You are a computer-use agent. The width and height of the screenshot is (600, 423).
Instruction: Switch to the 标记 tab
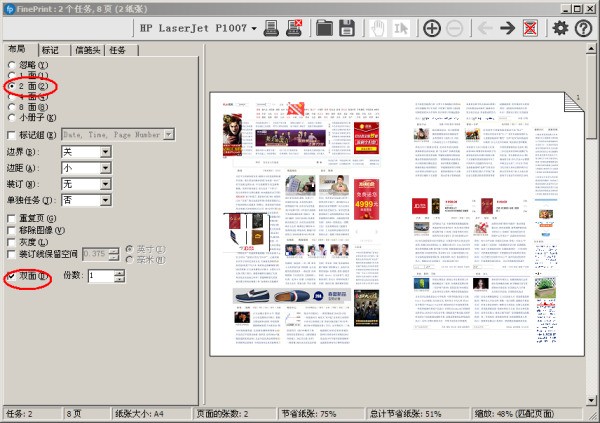click(x=50, y=49)
